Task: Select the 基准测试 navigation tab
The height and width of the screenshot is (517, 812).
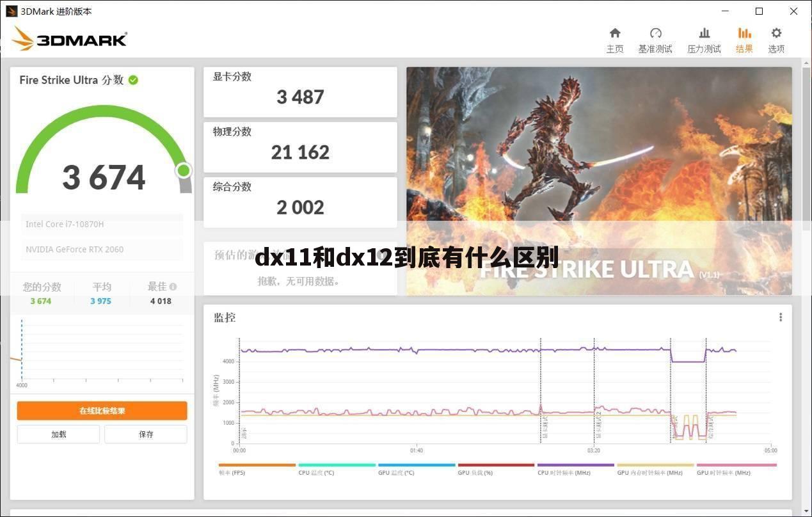Action: click(x=655, y=40)
